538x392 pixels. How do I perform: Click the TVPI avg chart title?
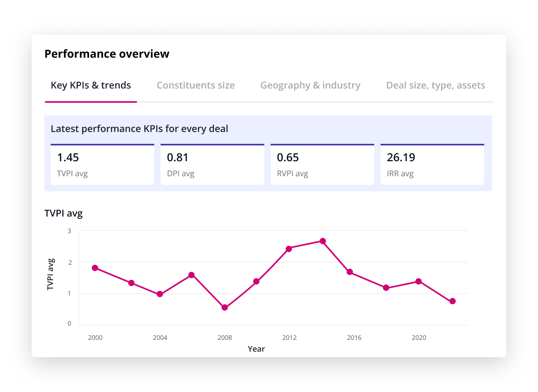64,213
